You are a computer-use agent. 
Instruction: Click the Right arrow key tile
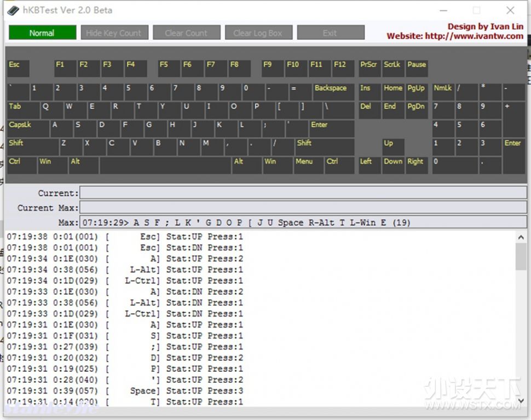pos(417,165)
